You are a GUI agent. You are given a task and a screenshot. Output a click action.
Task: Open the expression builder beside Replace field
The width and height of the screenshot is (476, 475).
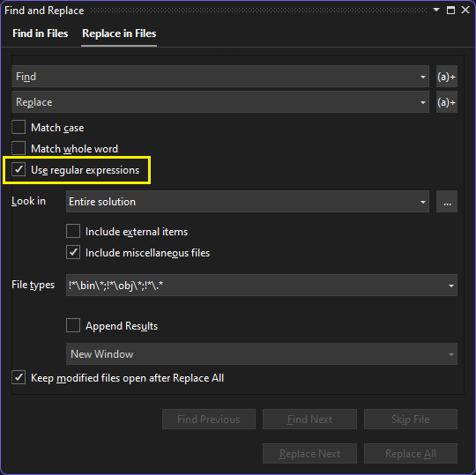coord(447,102)
